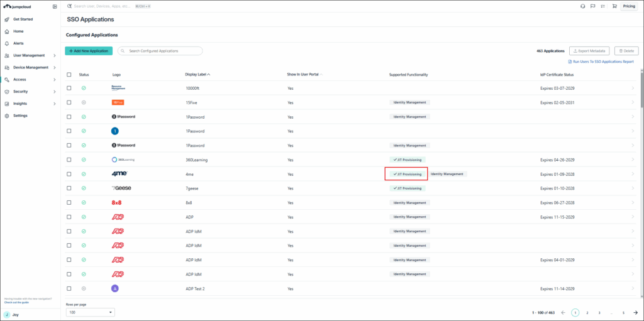The image size is (644, 321).
Task: Click the Access key icon in sidebar
Action: [7, 80]
